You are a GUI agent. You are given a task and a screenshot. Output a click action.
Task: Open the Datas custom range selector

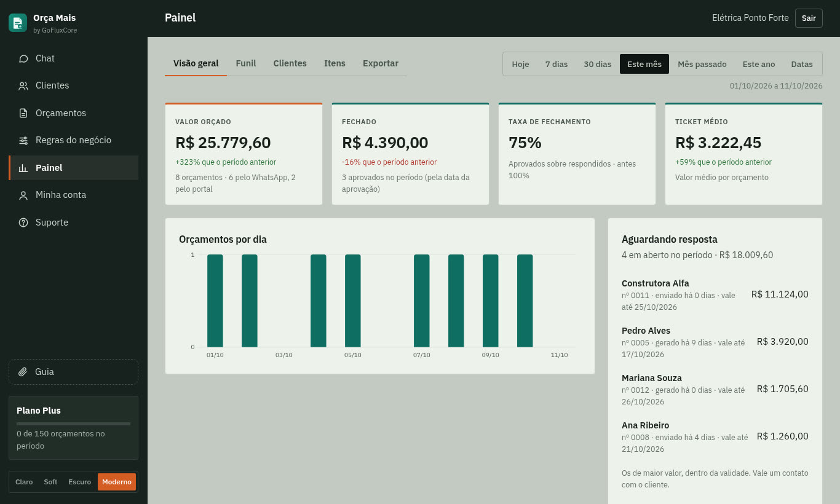802,64
